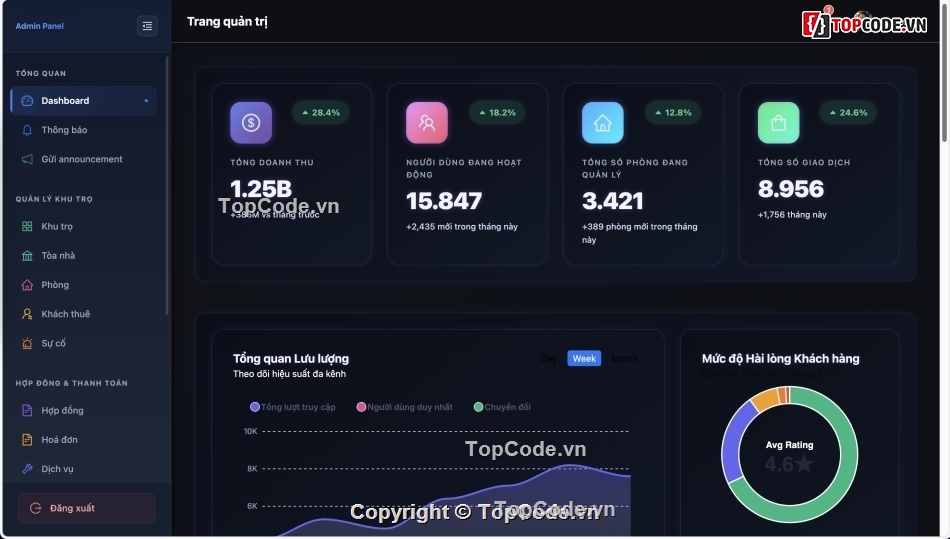This screenshot has height=539, width=950.
Task: Open the Dashboard menu item
Action: point(84,101)
